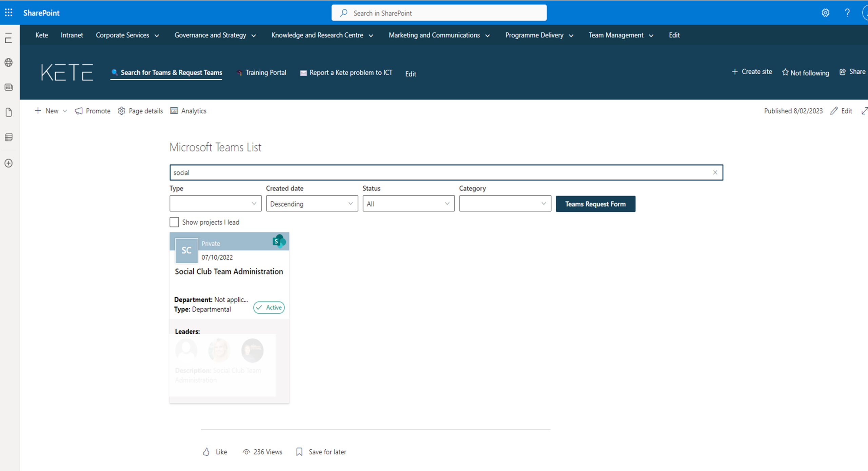This screenshot has height=471, width=868.
Task: Open the My lists icon in rail
Action: (x=9, y=137)
